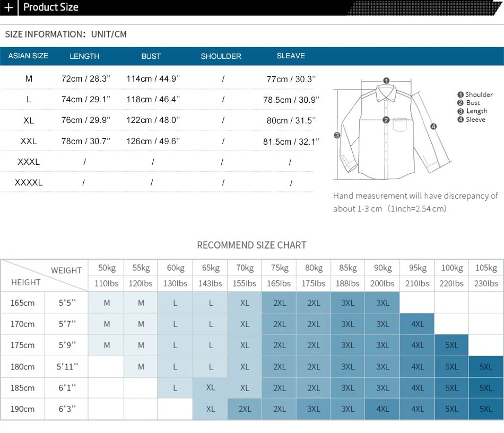
Task: Click the LENGTH column header
Action: pos(84,56)
